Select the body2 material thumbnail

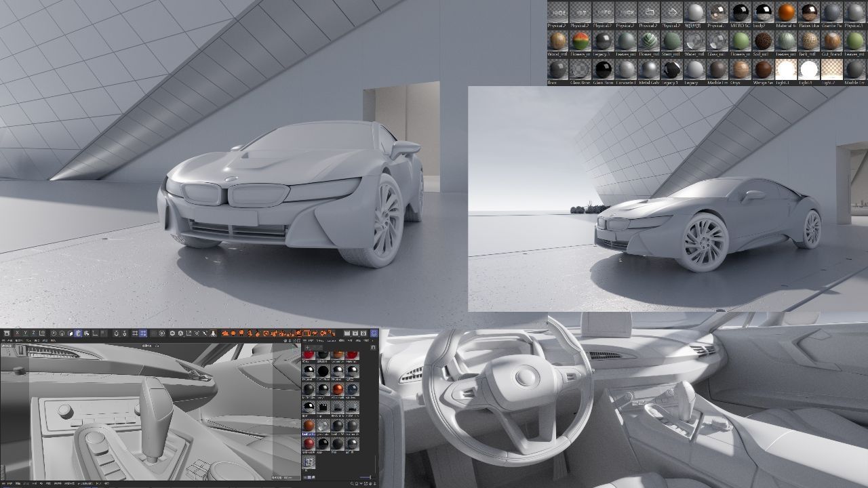pyautogui.click(x=763, y=12)
